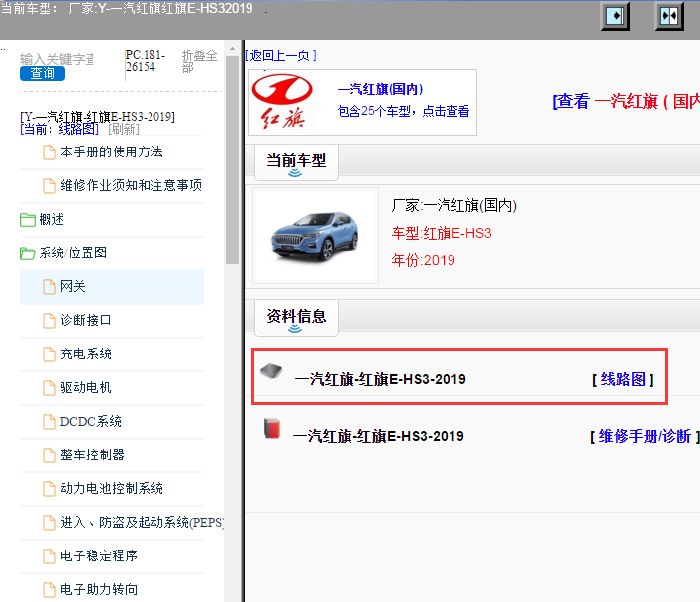Open 维修作业须知和注意事项 tree item

tap(132, 185)
